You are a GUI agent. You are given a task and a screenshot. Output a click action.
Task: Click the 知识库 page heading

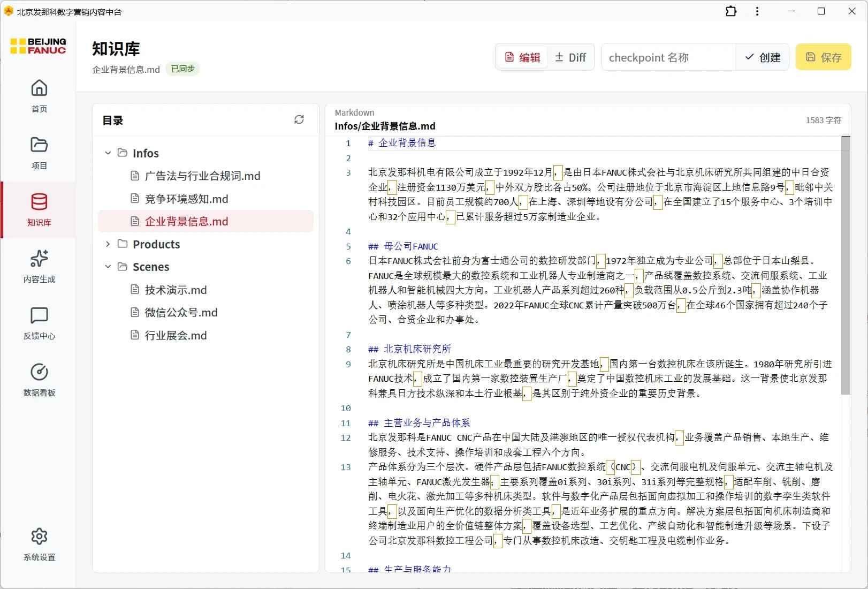tap(116, 49)
